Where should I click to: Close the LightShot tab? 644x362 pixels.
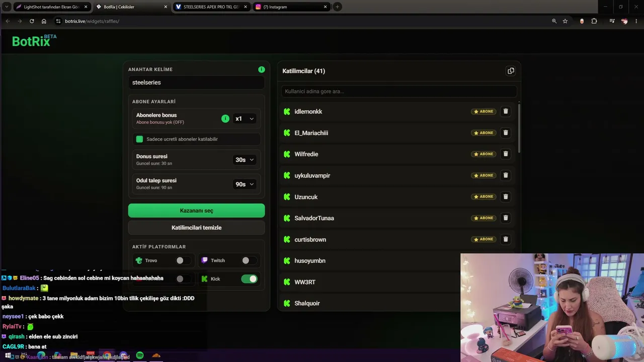pyautogui.click(x=86, y=7)
